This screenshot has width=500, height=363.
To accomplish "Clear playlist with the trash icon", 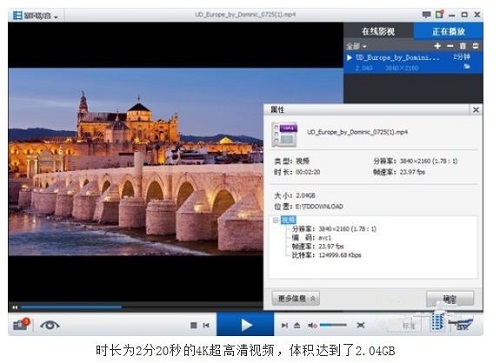I will coord(463,46).
